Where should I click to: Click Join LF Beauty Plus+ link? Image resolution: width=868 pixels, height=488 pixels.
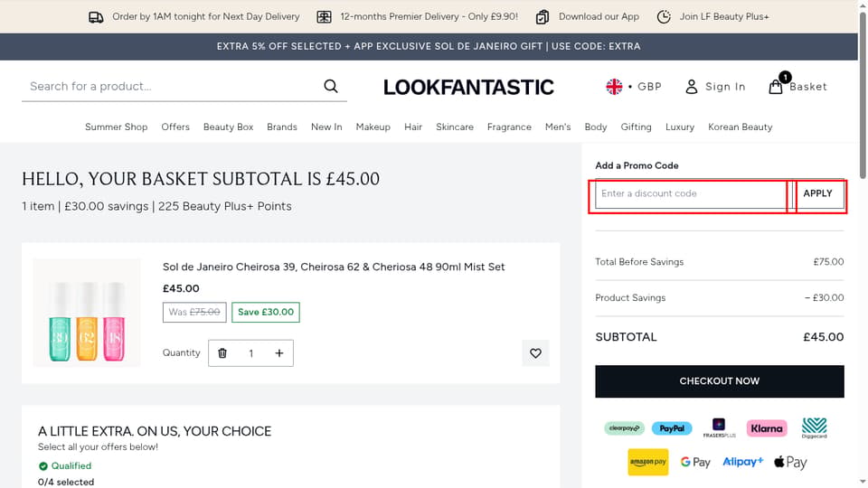coord(724,16)
